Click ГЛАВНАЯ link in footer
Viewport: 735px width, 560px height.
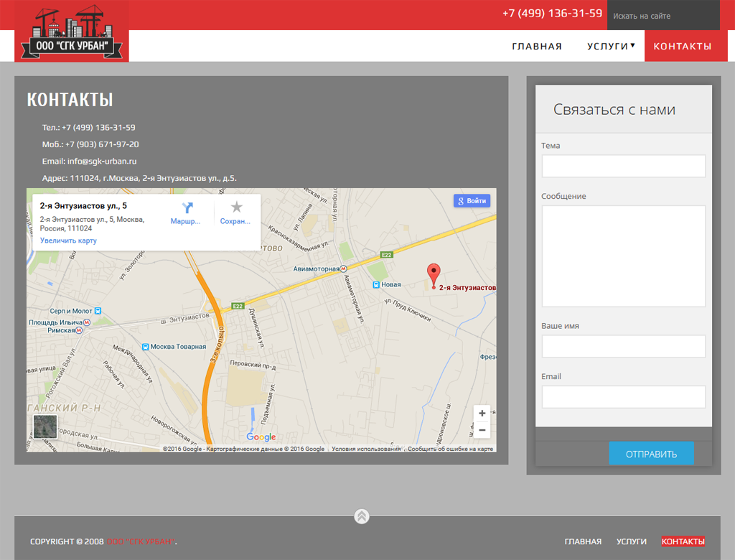[x=583, y=541]
